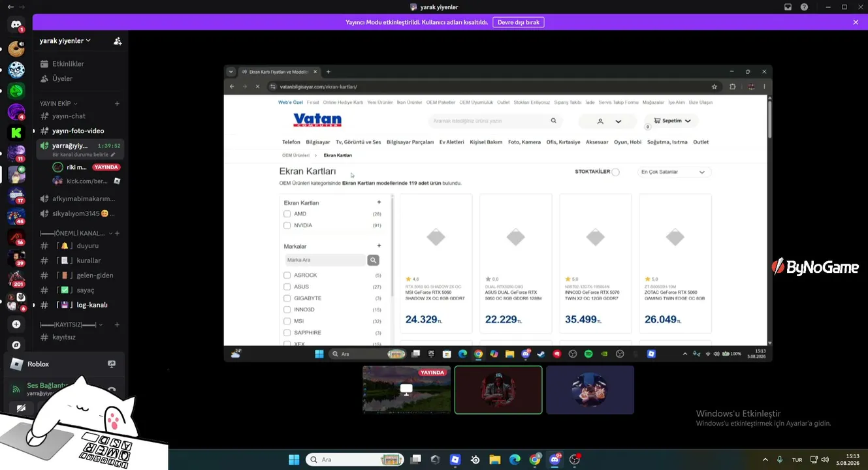Select the Ekran Kartı Fiyatları browser tab

click(280, 72)
